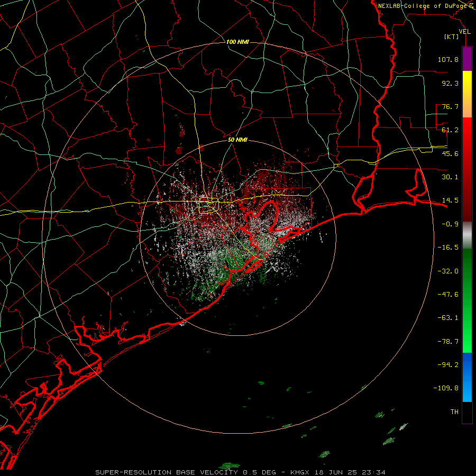The image size is (476, 476).
Task: Click the 50 NMI range ring label
Action: point(237,140)
